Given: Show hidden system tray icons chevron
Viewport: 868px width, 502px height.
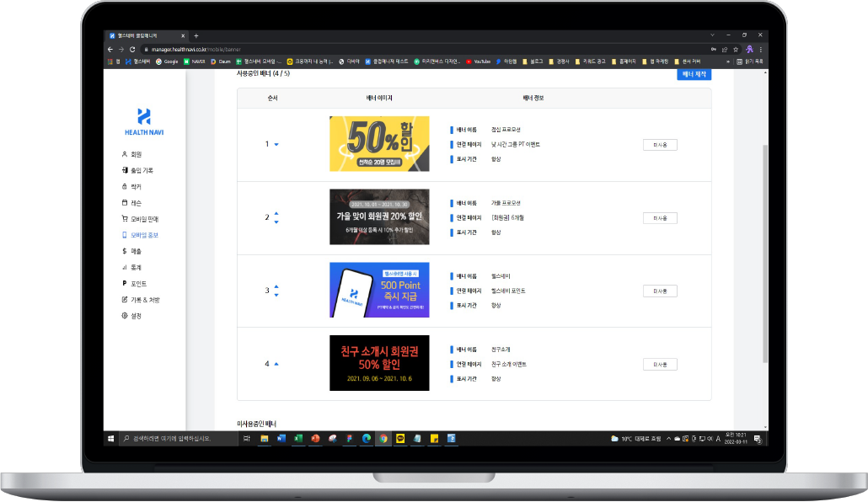Looking at the screenshot, I should (669, 439).
